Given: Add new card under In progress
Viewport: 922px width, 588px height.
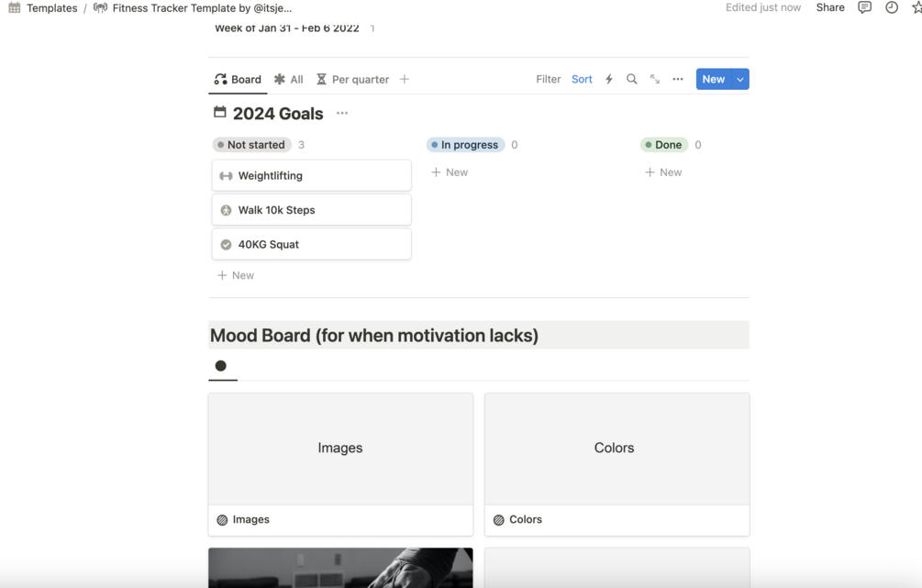Looking at the screenshot, I should (x=450, y=172).
